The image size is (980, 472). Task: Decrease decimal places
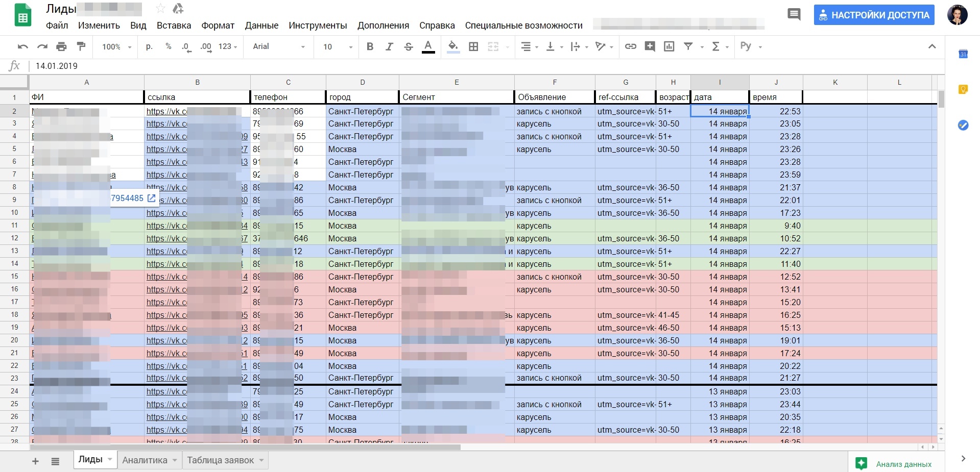(186, 46)
